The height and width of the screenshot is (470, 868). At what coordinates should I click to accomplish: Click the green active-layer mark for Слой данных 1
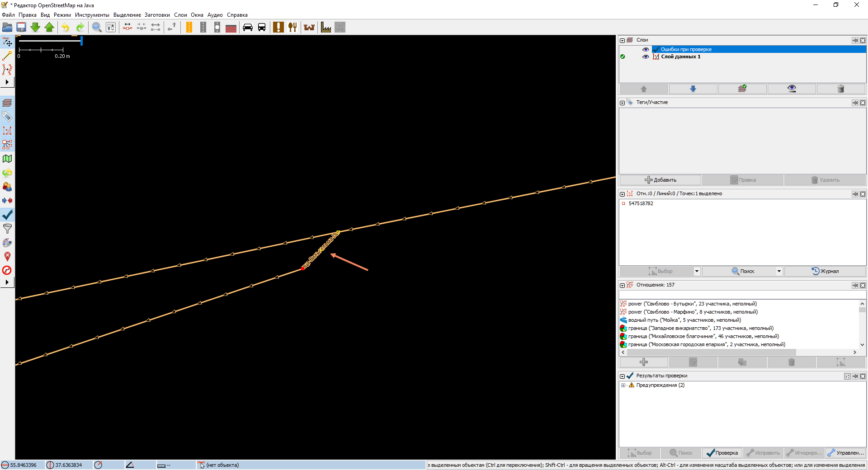[623, 56]
